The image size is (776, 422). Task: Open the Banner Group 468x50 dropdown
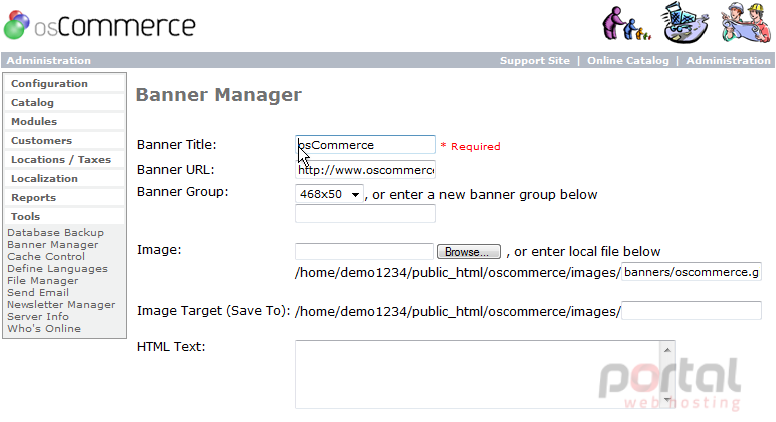(329, 194)
